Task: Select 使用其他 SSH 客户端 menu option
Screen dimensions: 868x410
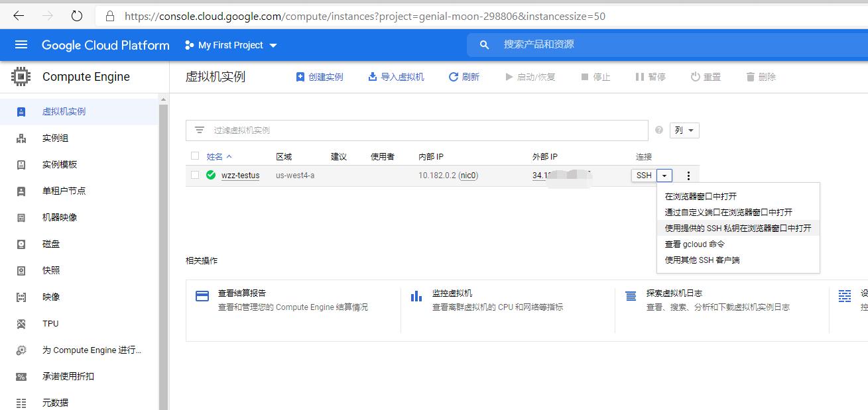Action: 738,260
